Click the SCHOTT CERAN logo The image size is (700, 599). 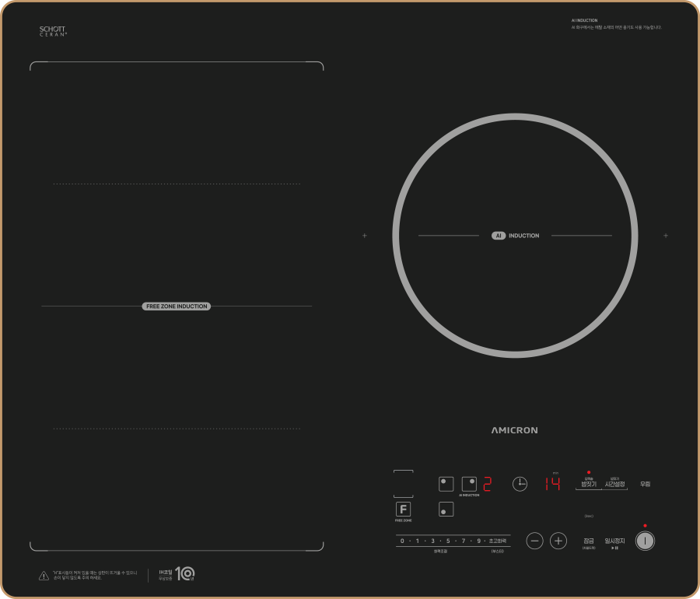[x=53, y=31]
